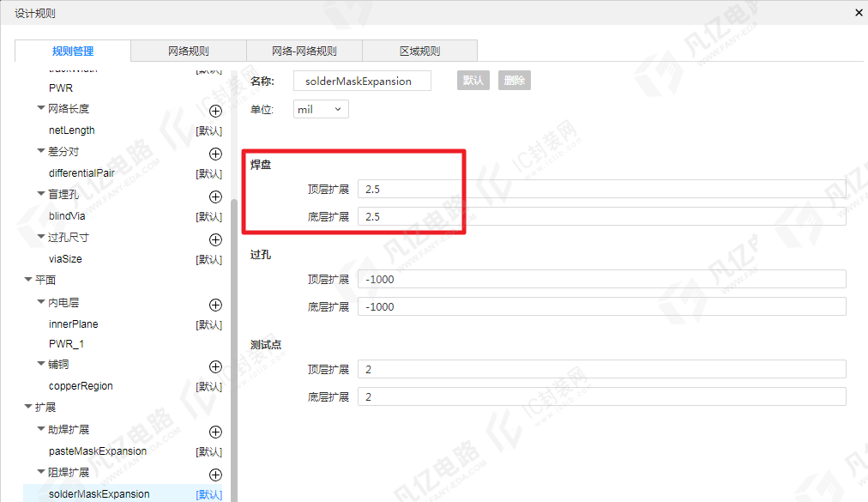Image resolution: width=868 pixels, height=502 pixels.
Task: Click [默认] tag next to solderMaskExpansion
Action: click(208, 495)
